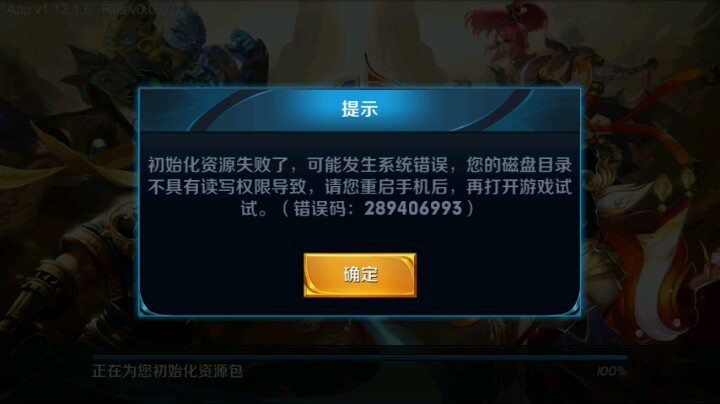Select the 提示 dialog title

tap(360, 109)
